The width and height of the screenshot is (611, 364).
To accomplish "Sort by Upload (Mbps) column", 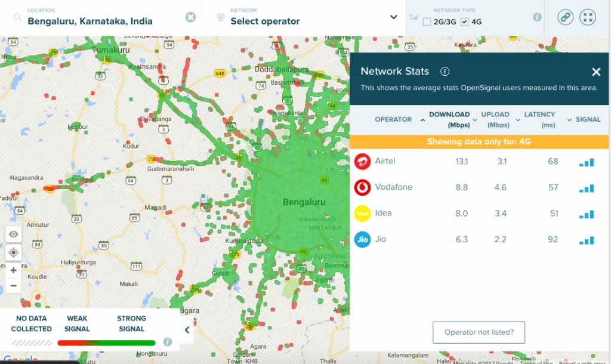I will (495, 120).
